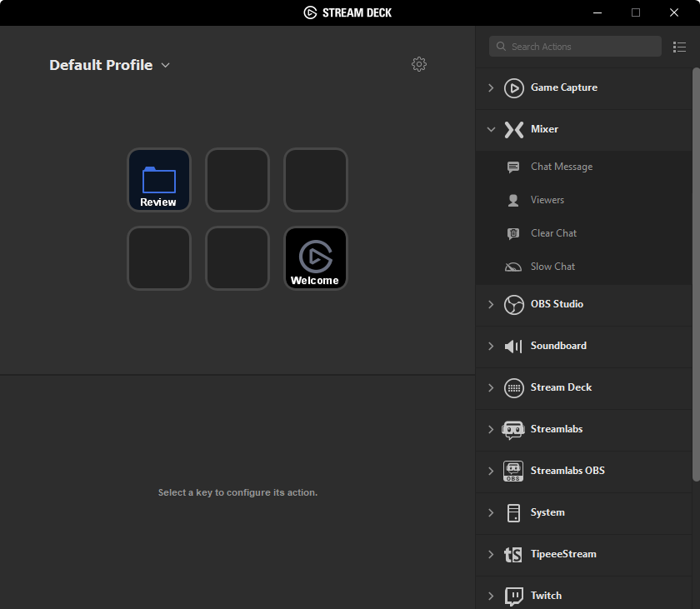Expand the Twitch category chevron

[491, 596]
